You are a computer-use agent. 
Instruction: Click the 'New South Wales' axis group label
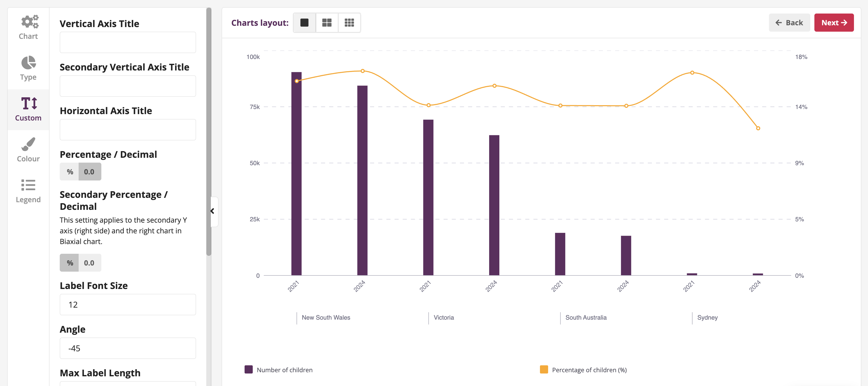tap(326, 317)
